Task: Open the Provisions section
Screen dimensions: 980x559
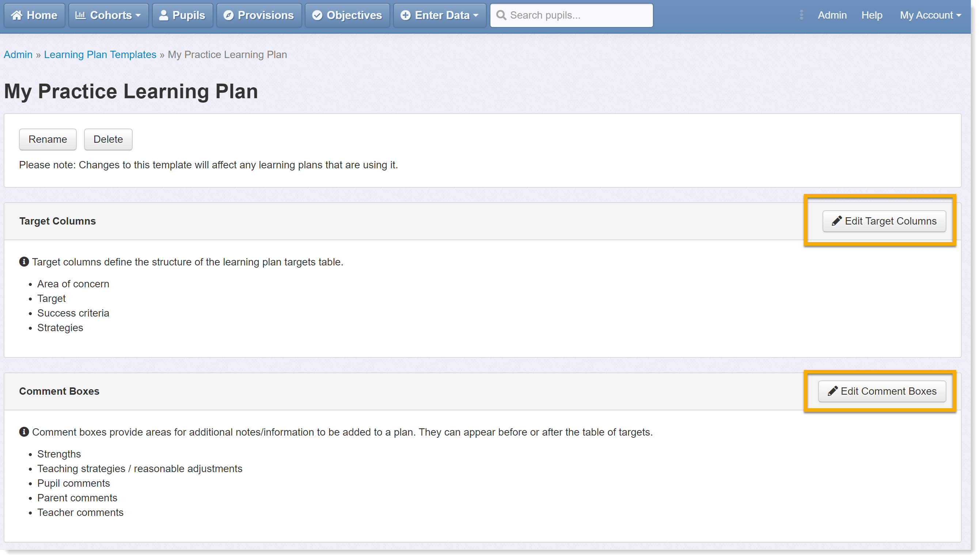Action: (x=259, y=15)
